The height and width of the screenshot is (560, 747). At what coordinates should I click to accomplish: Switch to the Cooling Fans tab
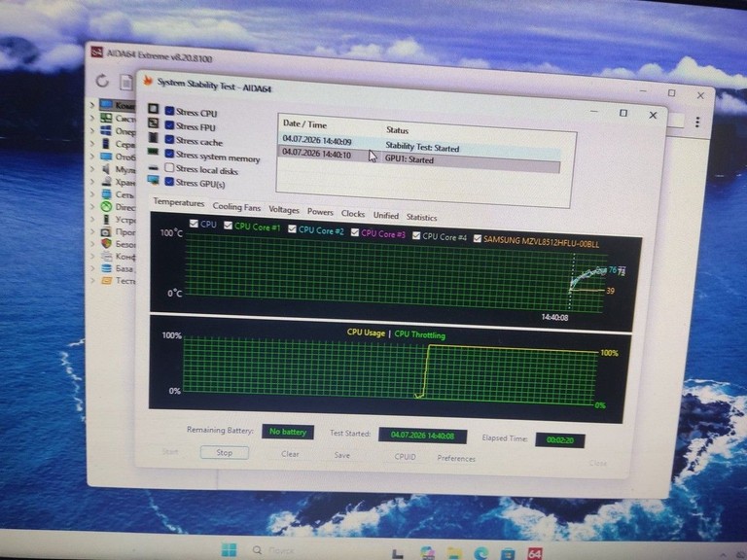[236, 207]
